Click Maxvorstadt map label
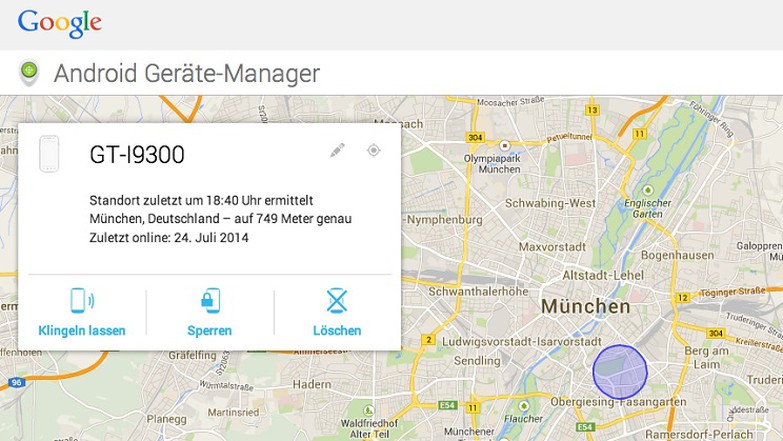783x441 pixels. [552, 247]
